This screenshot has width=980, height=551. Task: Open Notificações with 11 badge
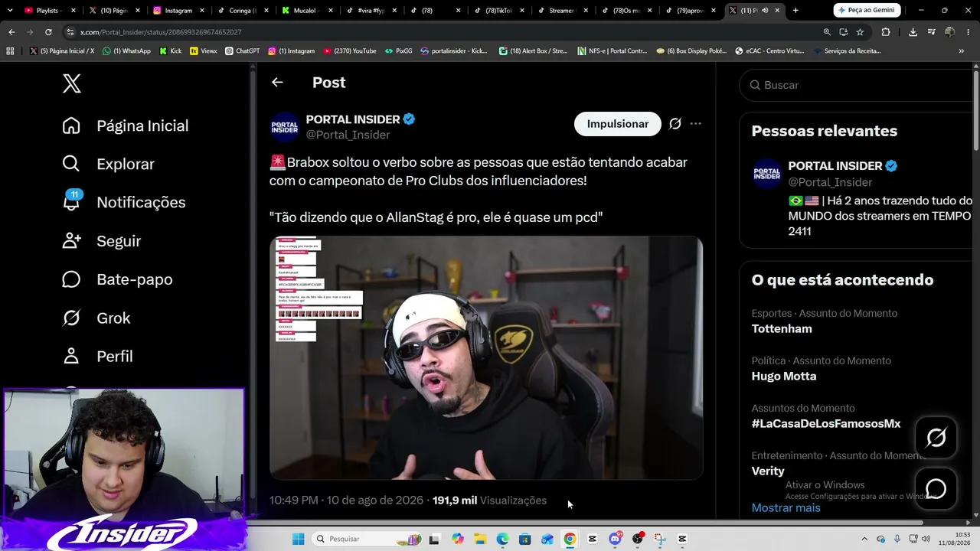pyautogui.click(x=123, y=202)
